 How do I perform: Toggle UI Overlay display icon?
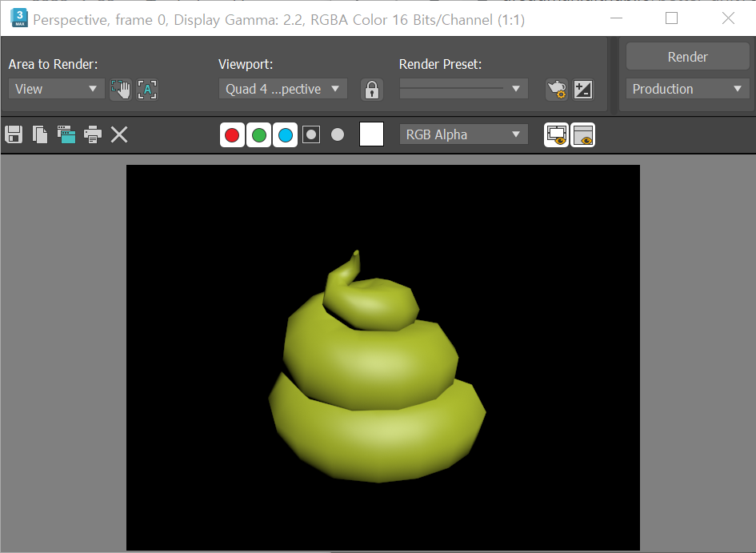(x=556, y=135)
